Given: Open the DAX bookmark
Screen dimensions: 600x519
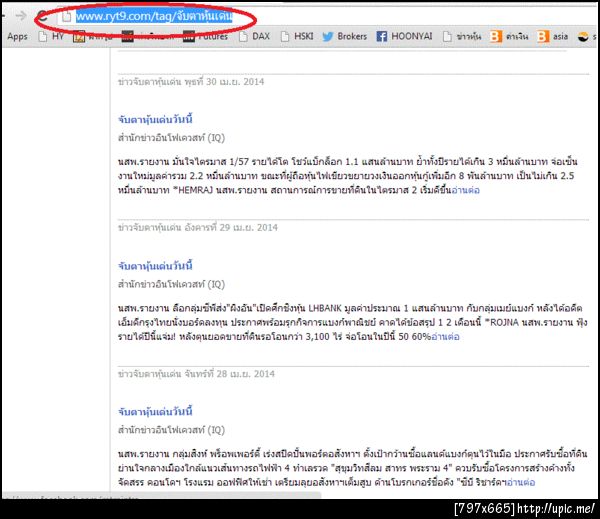Looking at the screenshot, I should [254, 37].
